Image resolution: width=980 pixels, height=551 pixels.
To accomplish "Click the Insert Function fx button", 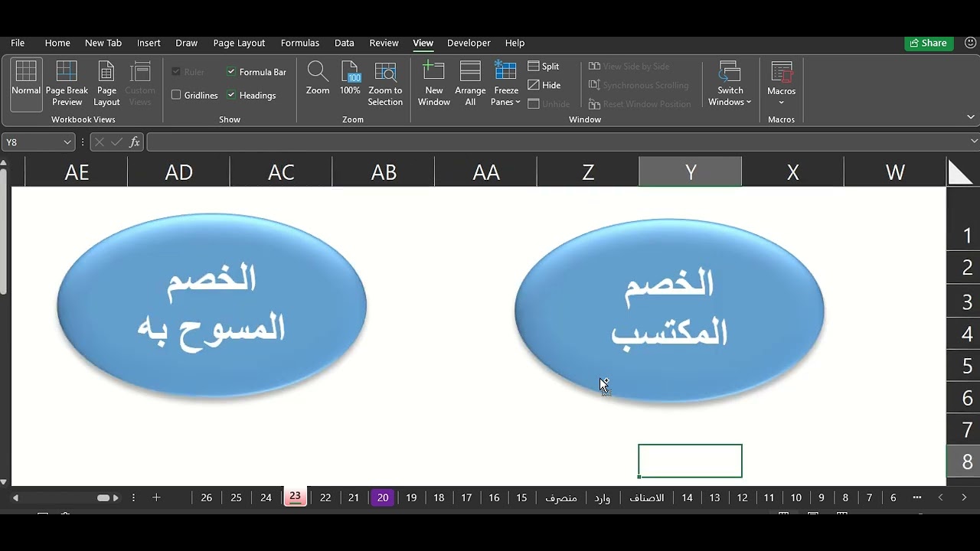I will (x=135, y=142).
